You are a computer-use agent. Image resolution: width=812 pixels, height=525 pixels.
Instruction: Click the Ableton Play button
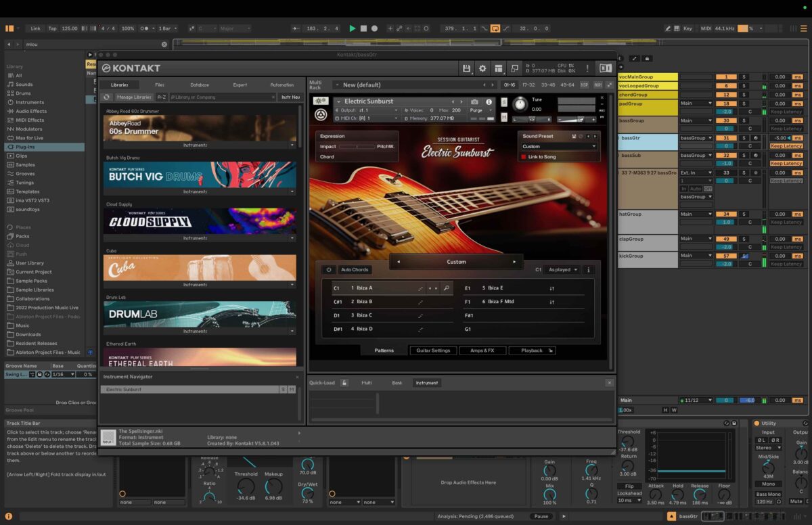(352, 28)
